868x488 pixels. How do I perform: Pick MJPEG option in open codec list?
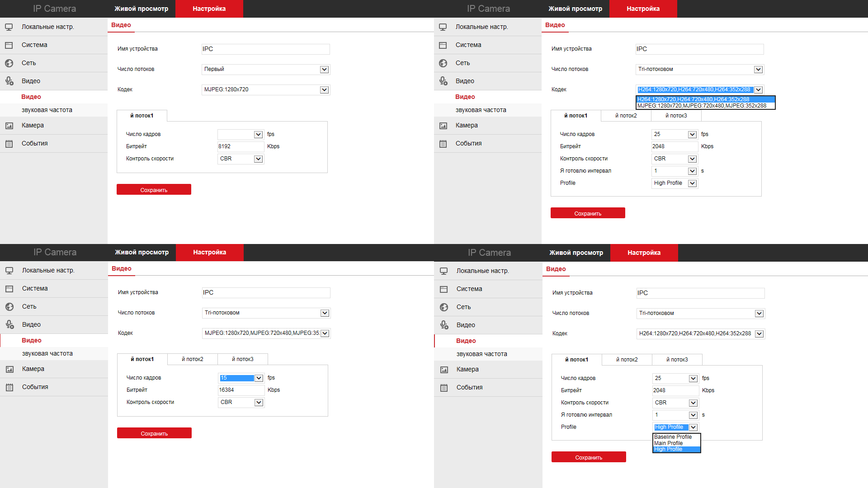click(x=702, y=106)
